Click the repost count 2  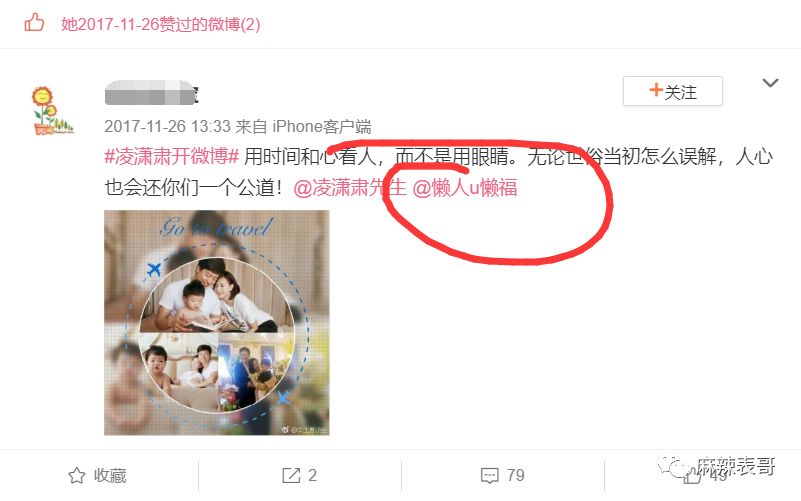tap(313, 475)
